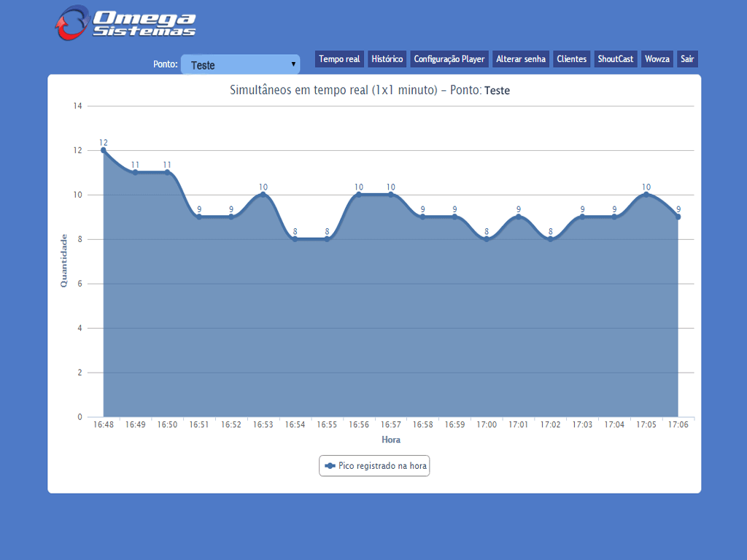Image resolution: width=747 pixels, height=560 pixels.
Task: Open Configuração Player settings
Action: (x=449, y=59)
